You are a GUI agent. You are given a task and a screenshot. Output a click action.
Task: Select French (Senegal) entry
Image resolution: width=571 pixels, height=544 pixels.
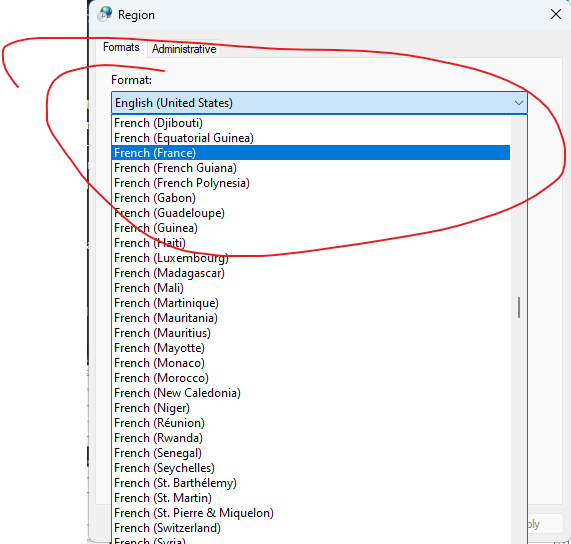point(311,453)
